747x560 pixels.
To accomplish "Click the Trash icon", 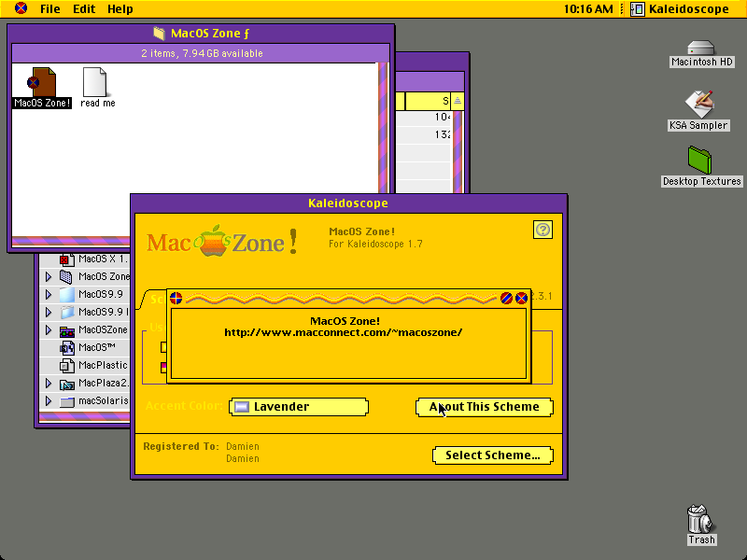I will [x=701, y=519].
